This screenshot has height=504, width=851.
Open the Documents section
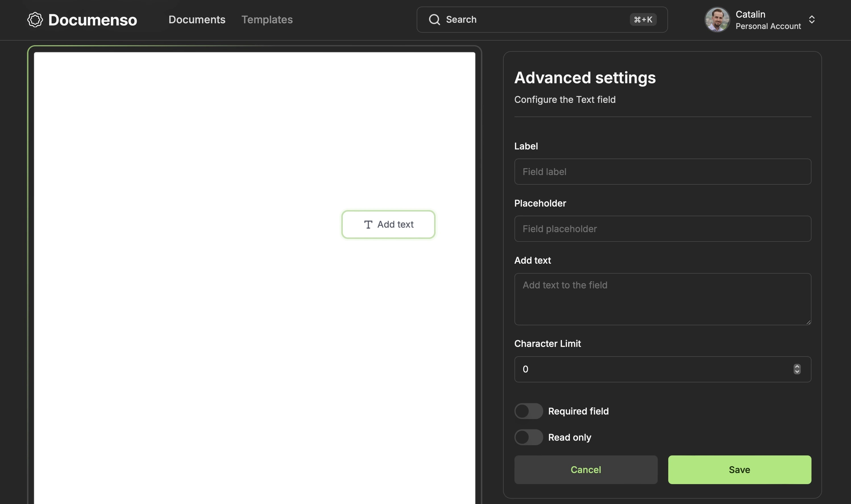pyautogui.click(x=196, y=20)
